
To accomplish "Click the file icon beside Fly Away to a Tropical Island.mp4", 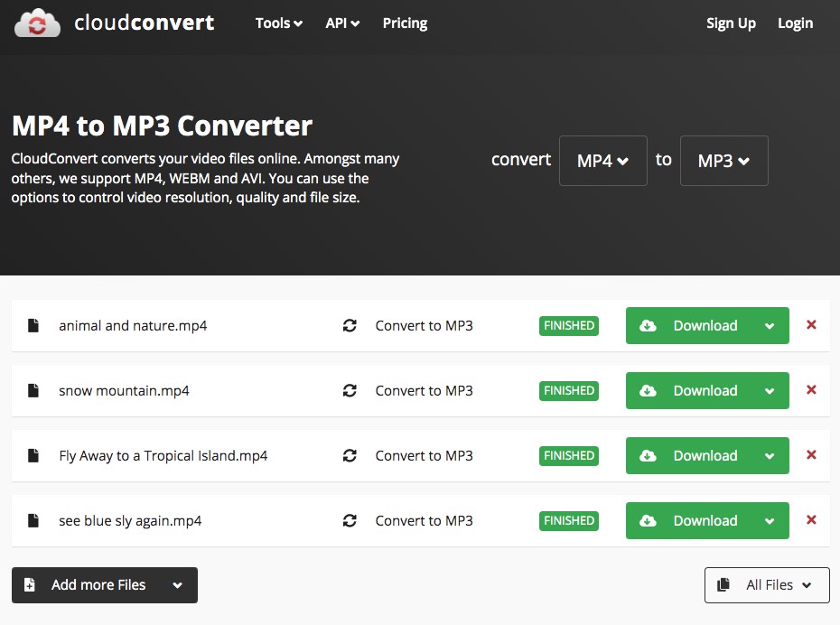I will click(33, 455).
